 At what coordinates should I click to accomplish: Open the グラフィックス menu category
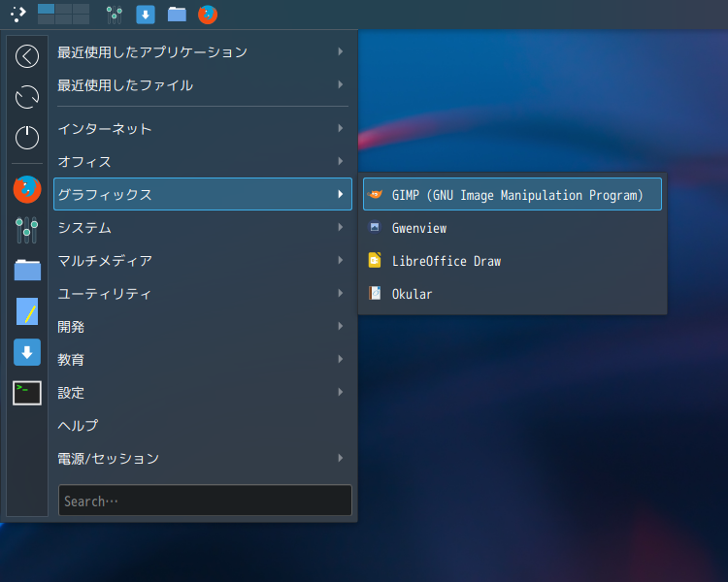coord(203,194)
